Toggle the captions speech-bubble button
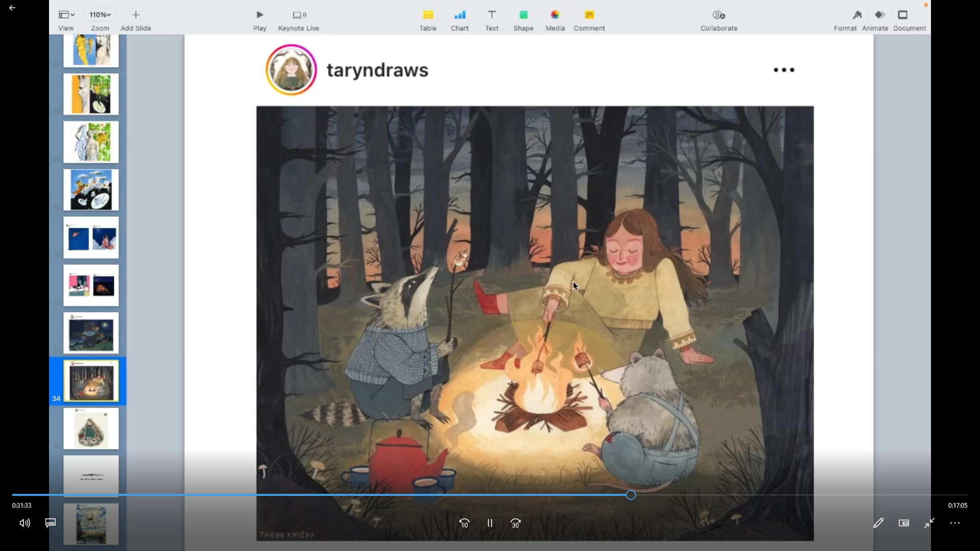Screen dimensions: 980x551 (x=51, y=523)
